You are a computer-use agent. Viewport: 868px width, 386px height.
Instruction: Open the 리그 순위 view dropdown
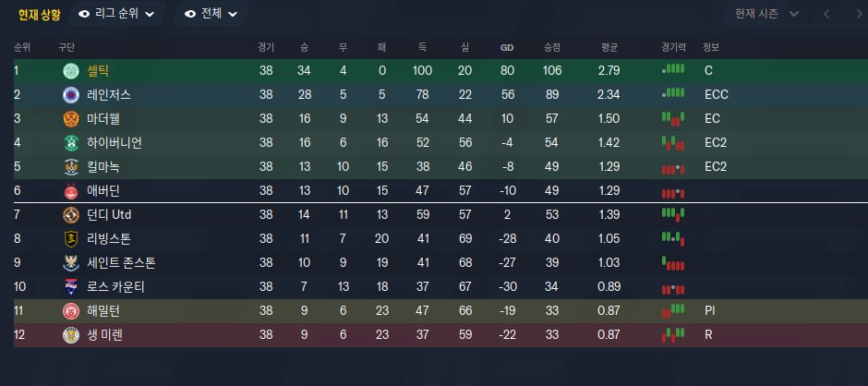tap(116, 14)
